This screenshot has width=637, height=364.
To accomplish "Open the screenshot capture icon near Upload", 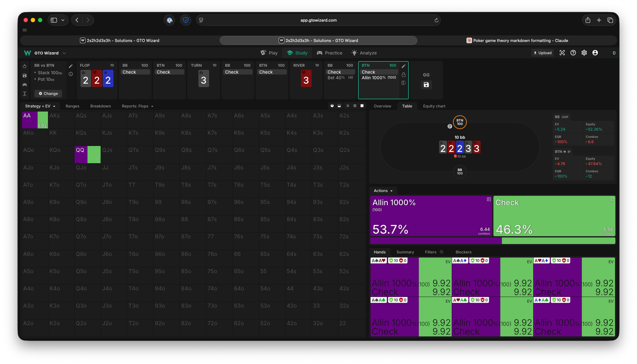I will click(x=562, y=53).
